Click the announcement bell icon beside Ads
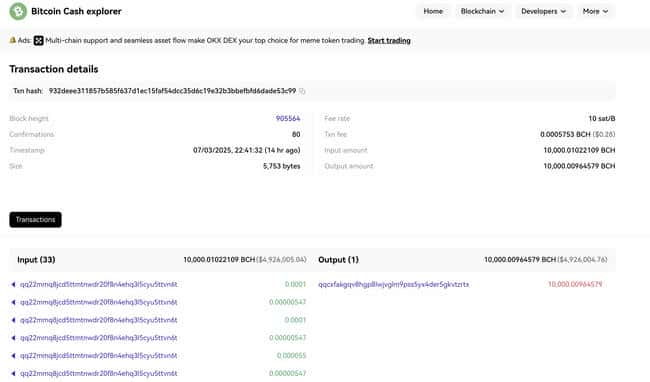This screenshot has width=650, height=382. (x=12, y=40)
